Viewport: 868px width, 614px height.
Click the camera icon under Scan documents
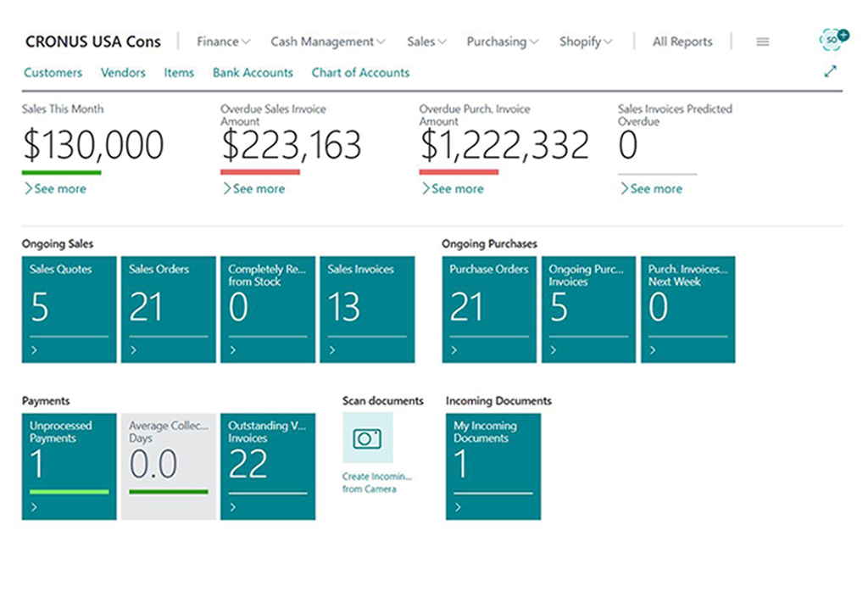(368, 438)
